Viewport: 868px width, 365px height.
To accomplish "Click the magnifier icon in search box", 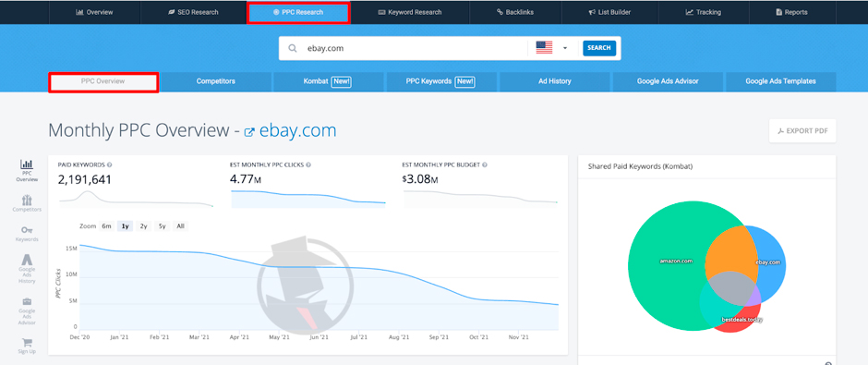I will (293, 48).
